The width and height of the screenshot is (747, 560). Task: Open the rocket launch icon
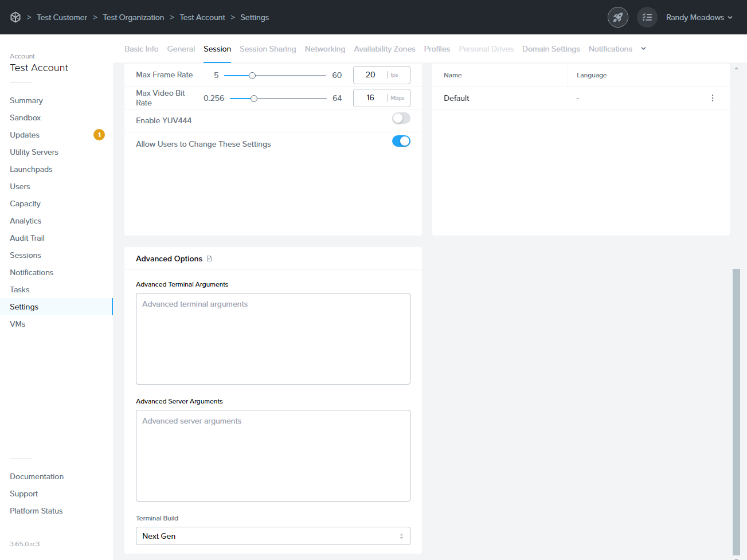click(x=617, y=17)
